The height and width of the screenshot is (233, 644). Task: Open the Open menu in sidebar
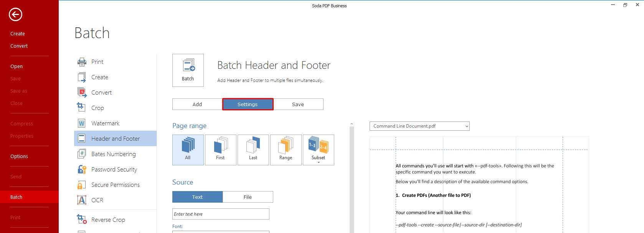coord(17,67)
